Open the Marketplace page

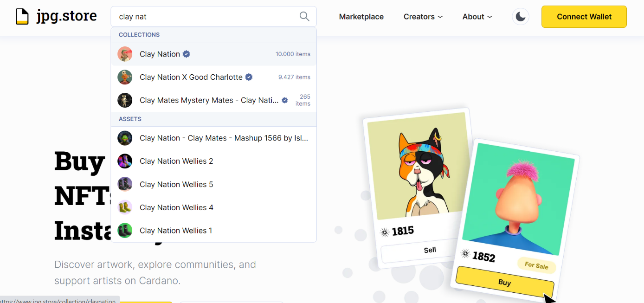361,17
